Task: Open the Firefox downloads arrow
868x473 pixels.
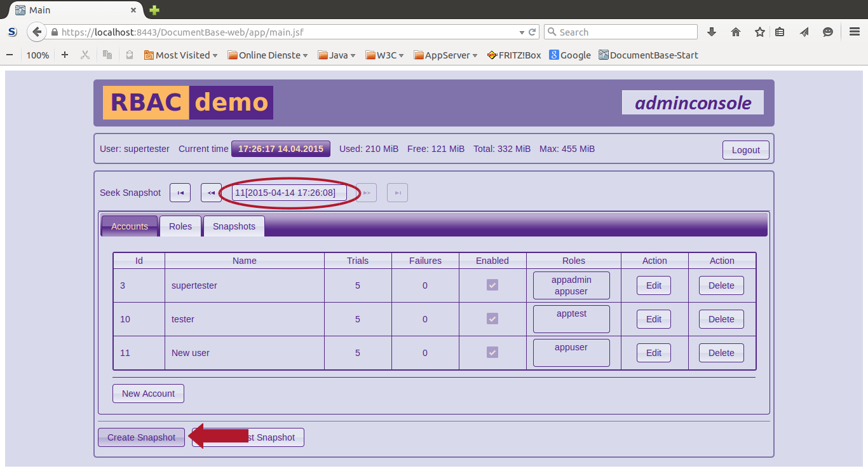Action: click(712, 32)
